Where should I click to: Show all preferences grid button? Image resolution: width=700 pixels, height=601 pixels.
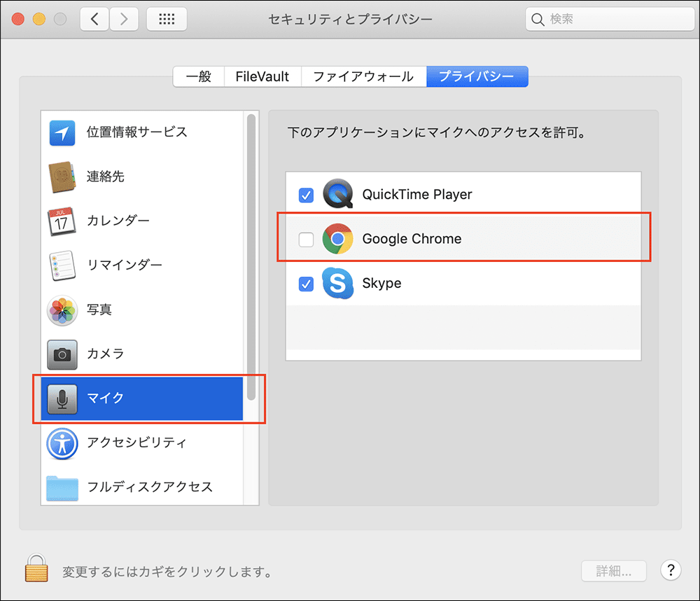click(x=167, y=19)
